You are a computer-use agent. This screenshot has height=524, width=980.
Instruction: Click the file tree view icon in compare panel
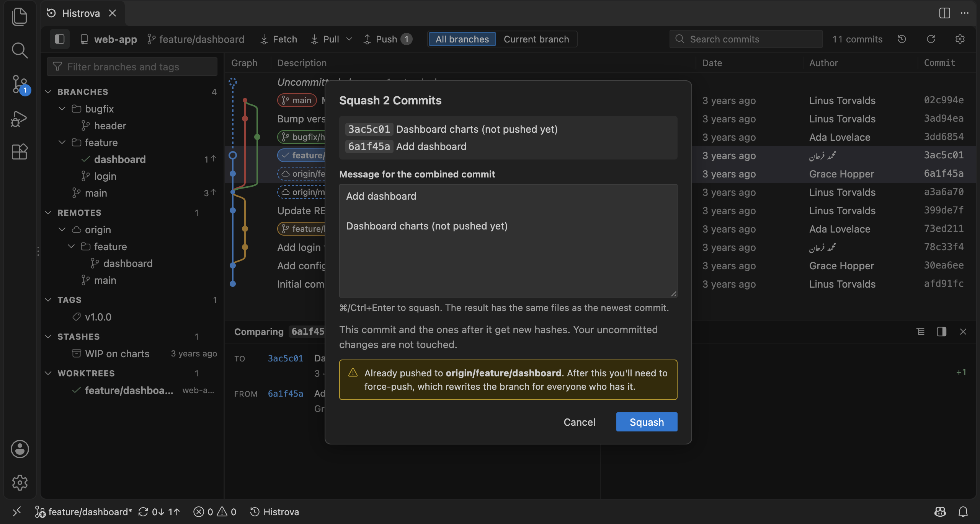(x=921, y=332)
